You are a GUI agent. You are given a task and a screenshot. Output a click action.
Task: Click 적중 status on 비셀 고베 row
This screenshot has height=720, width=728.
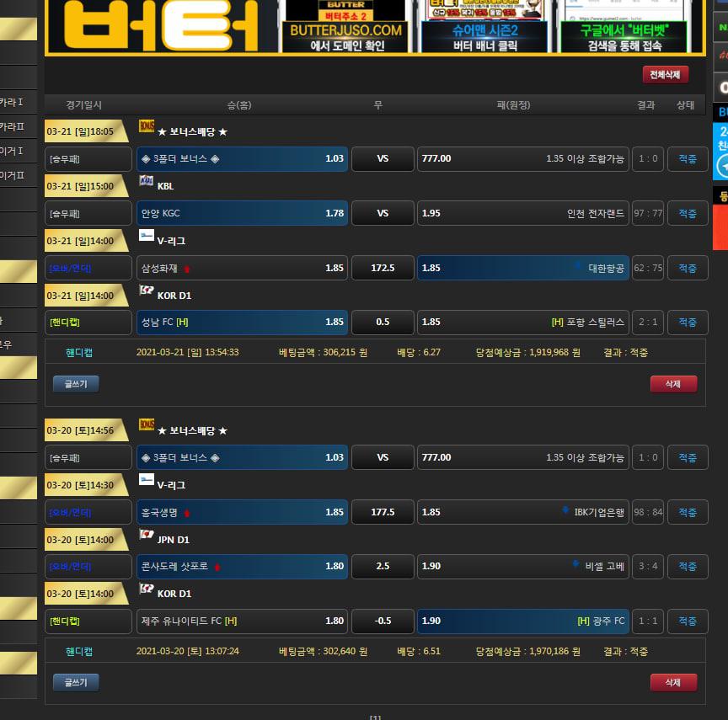(688, 567)
